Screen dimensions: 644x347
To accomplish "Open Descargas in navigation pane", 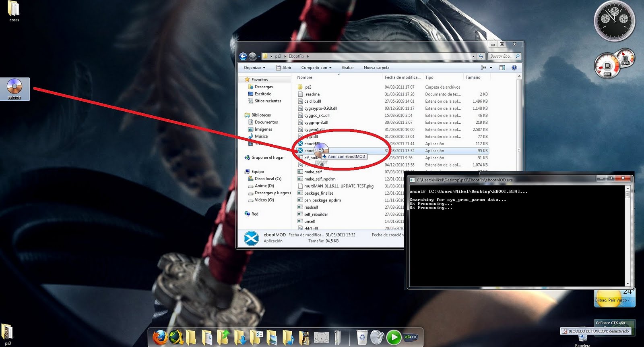I will (264, 87).
